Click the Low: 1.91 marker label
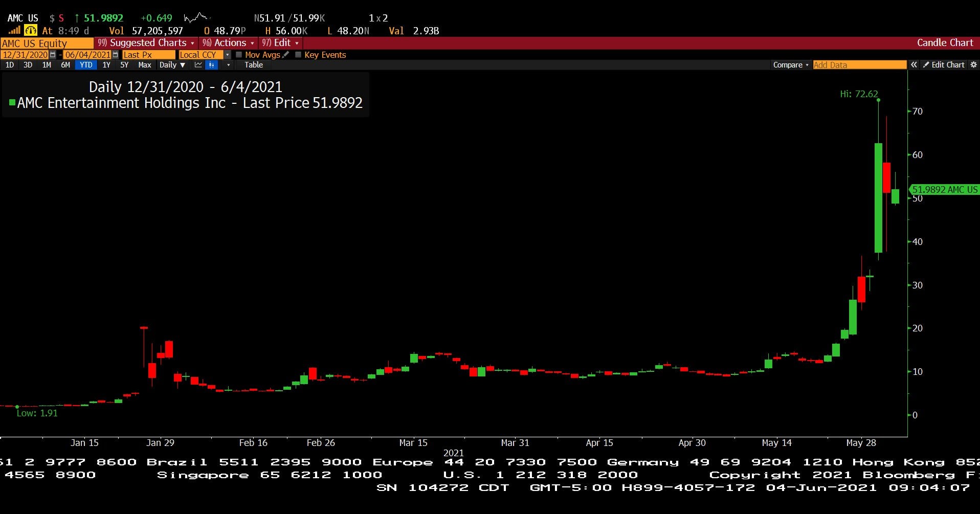 (x=37, y=413)
